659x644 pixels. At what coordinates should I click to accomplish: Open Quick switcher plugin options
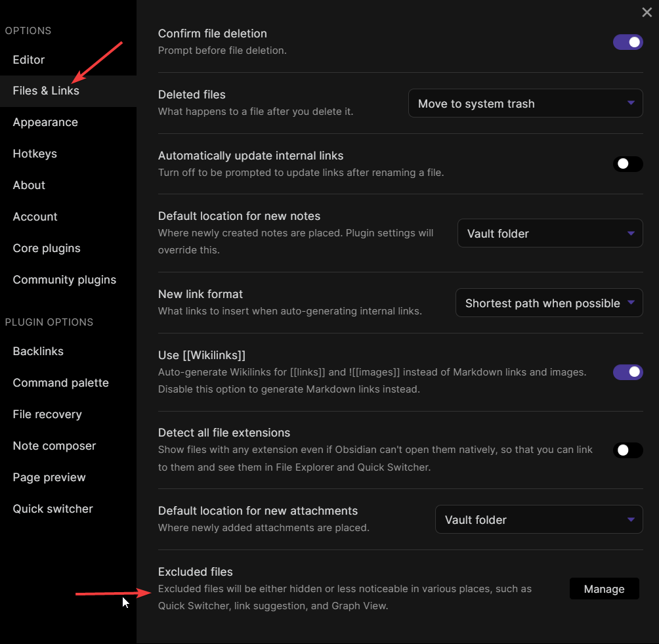[x=53, y=509]
